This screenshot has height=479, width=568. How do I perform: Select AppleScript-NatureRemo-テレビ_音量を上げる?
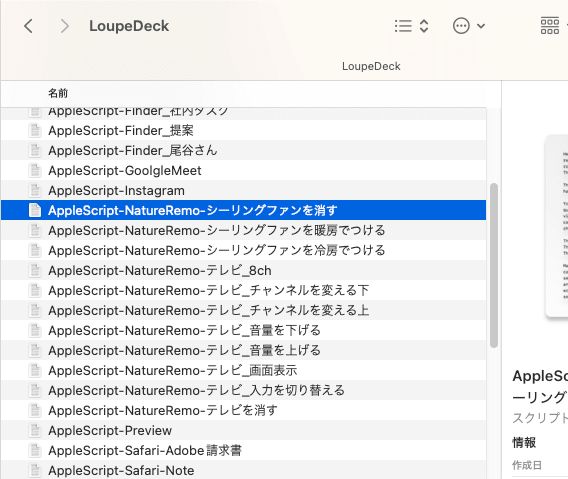(x=243, y=350)
